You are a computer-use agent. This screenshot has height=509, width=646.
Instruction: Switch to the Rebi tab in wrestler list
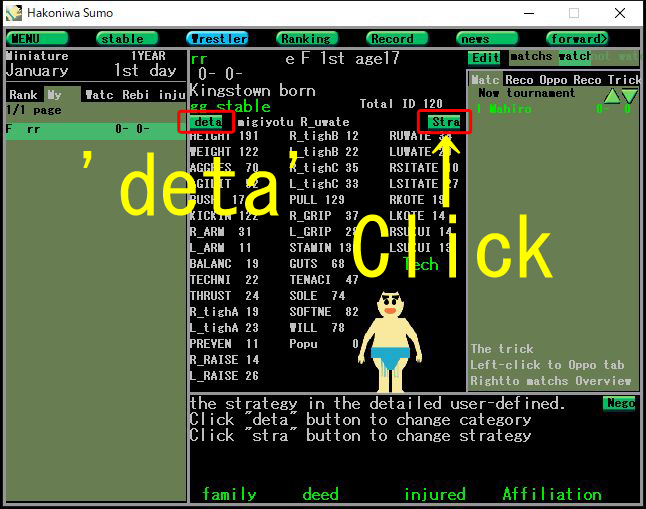pyautogui.click(x=136, y=95)
